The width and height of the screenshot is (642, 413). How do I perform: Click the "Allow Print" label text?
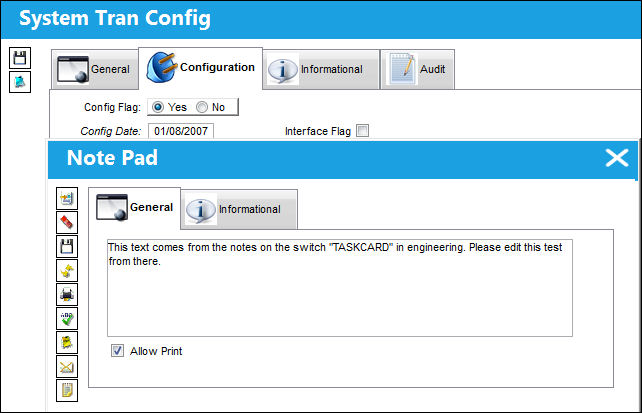coord(156,351)
